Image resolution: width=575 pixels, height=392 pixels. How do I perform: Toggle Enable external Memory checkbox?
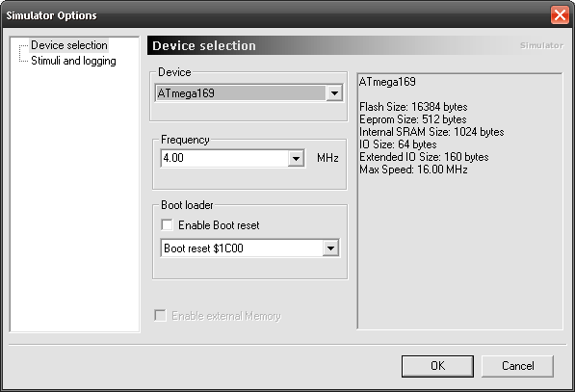(160, 315)
